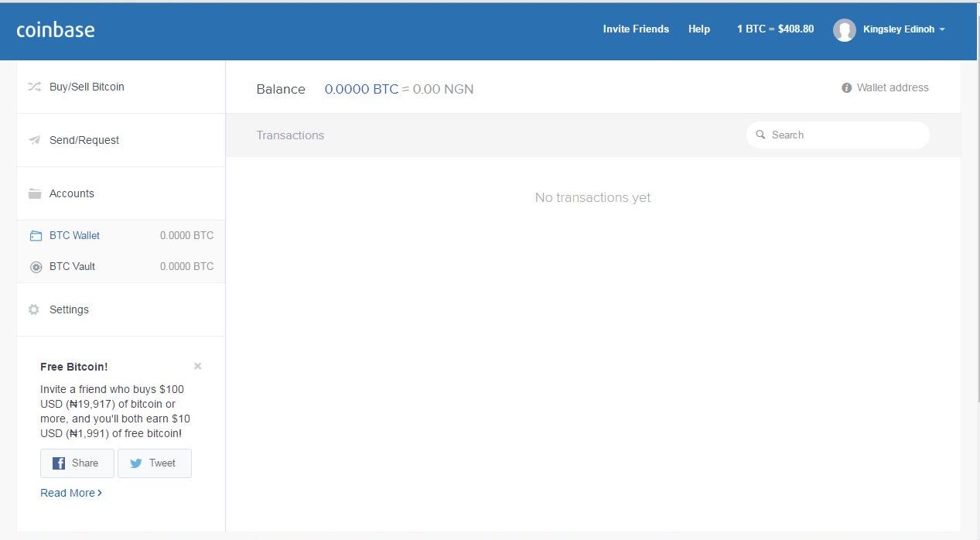Click the Accounts folder icon
The image size is (980, 540).
pos(34,193)
